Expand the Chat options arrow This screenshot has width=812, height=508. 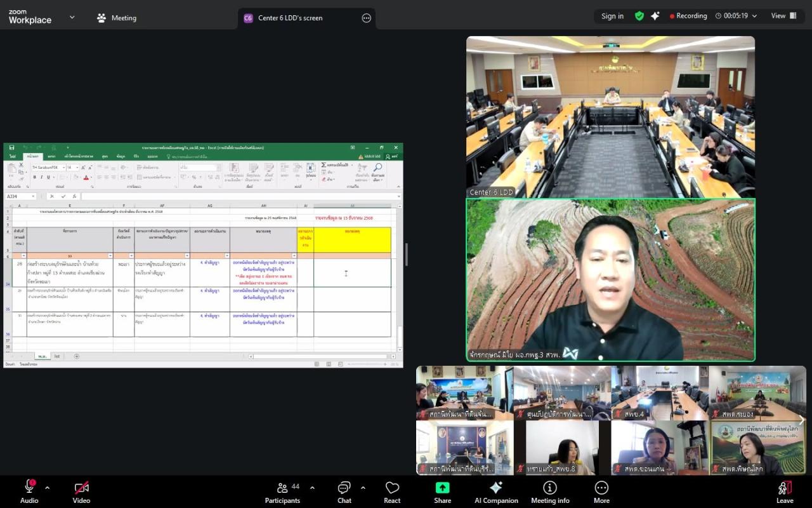(x=363, y=488)
